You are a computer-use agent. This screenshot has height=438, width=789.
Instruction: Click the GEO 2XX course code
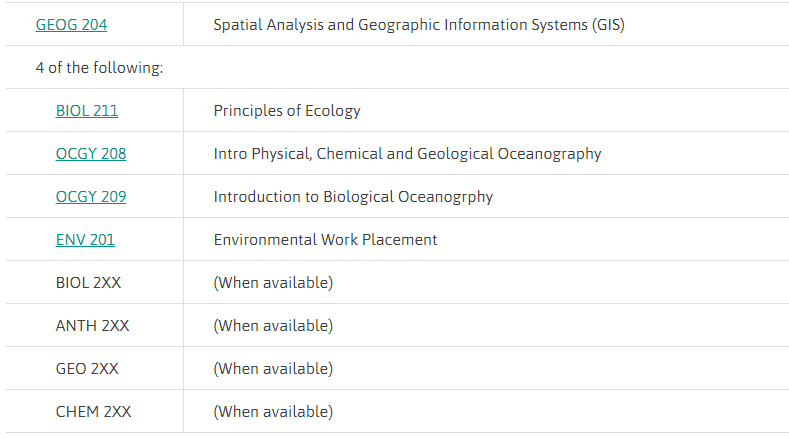click(x=87, y=369)
